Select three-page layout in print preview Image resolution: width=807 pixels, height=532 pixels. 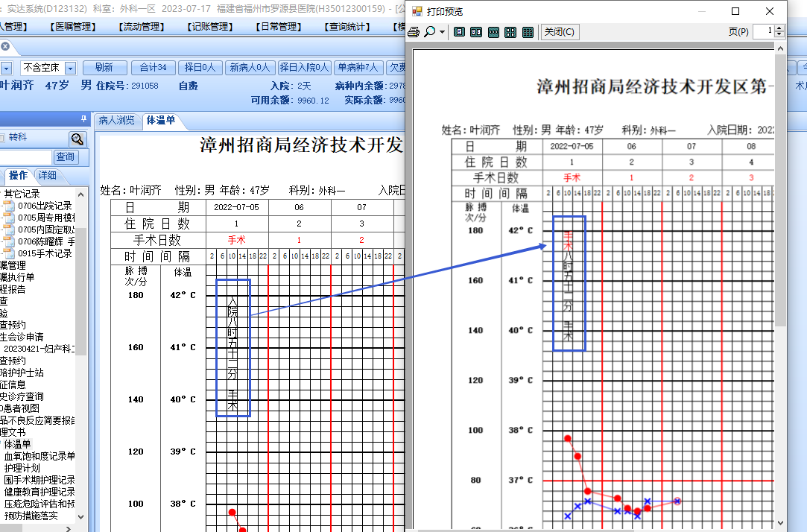click(493, 32)
